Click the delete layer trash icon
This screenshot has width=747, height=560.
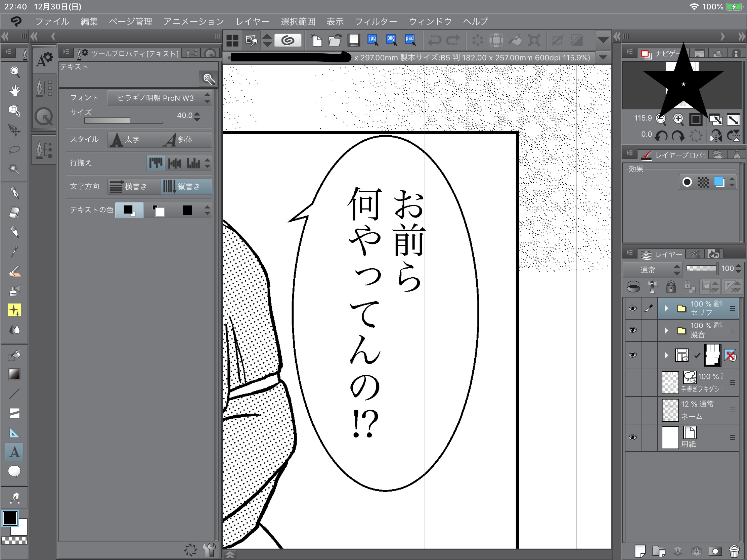pyautogui.click(x=734, y=551)
